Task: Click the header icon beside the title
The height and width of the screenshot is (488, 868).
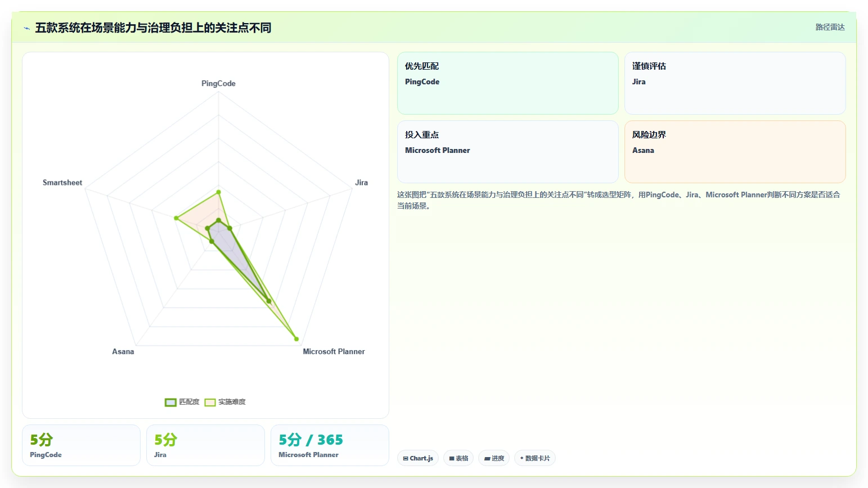Action: [26, 28]
